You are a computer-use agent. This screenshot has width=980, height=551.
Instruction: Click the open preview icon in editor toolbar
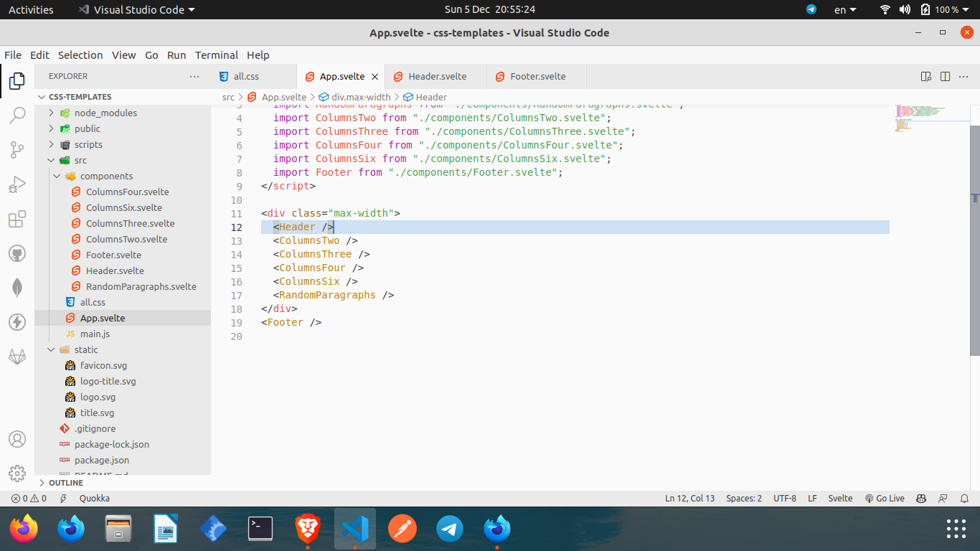tap(925, 76)
